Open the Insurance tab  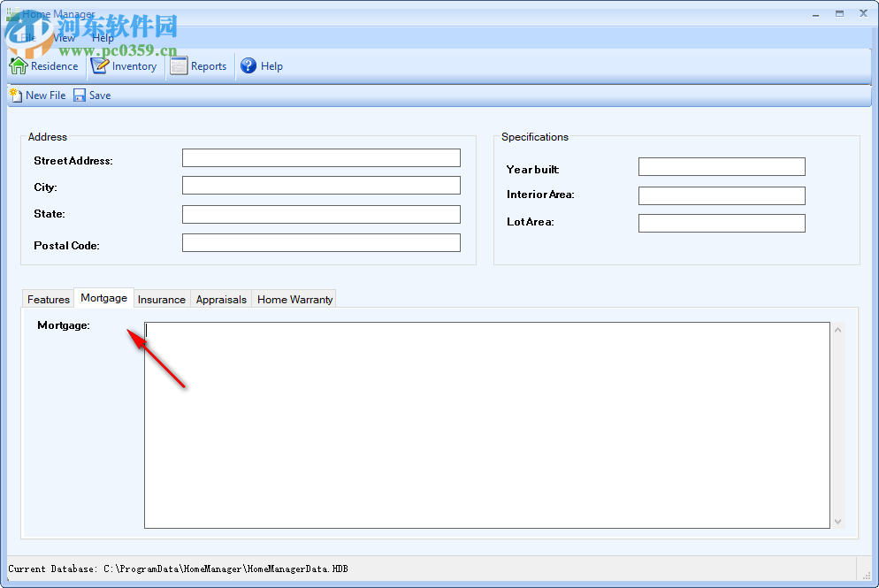click(162, 299)
